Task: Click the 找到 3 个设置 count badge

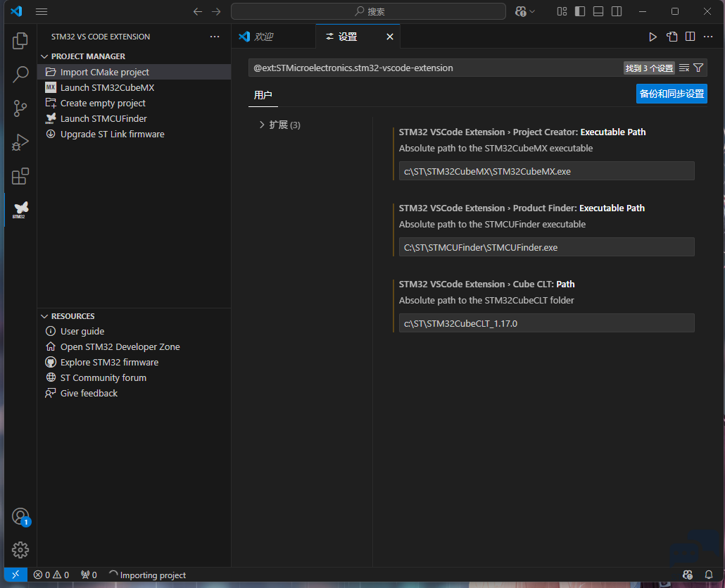Action: [x=649, y=68]
